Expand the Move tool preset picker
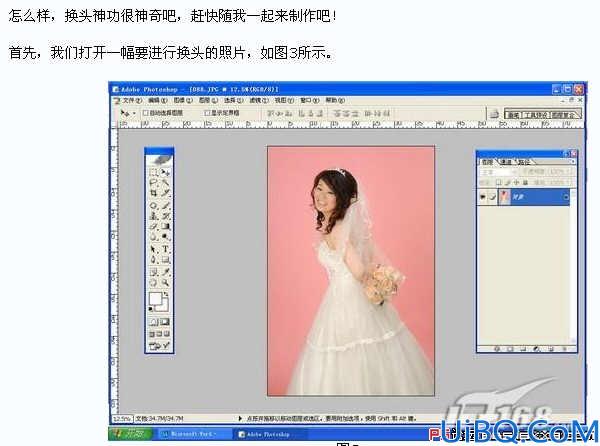 [x=134, y=113]
